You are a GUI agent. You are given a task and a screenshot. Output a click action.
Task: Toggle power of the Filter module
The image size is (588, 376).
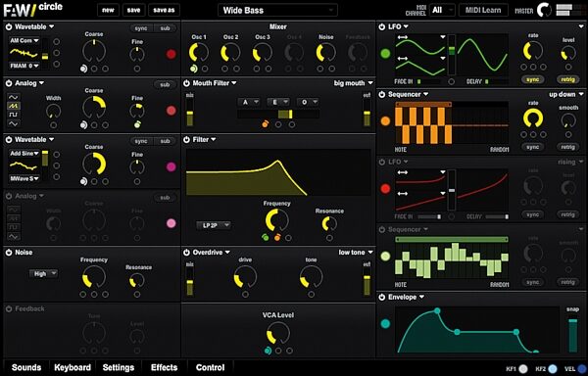tap(186, 140)
